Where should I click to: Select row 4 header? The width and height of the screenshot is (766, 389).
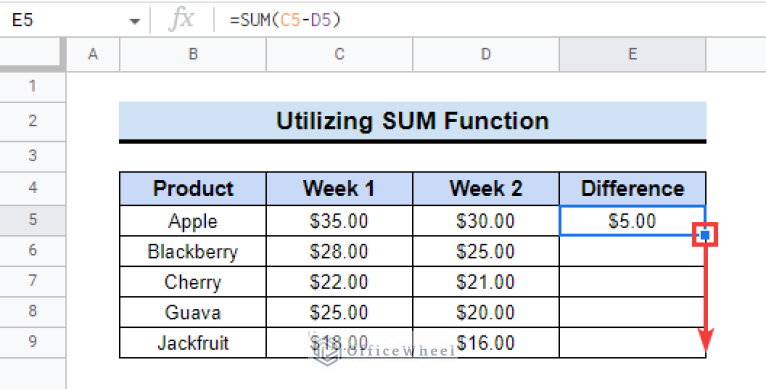32,188
